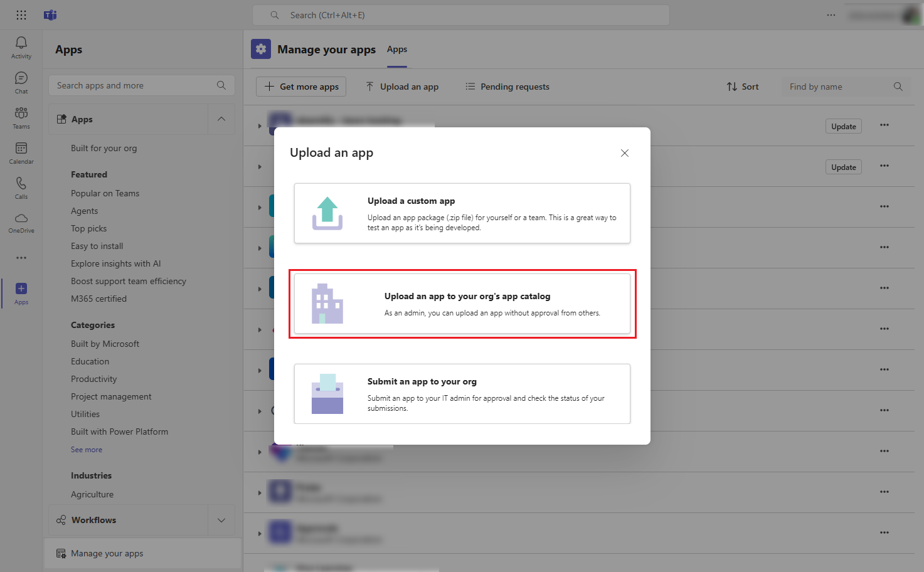Screen dimensions: 924x572
Task: Switch to the Apps tab
Action: [x=397, y=49]
